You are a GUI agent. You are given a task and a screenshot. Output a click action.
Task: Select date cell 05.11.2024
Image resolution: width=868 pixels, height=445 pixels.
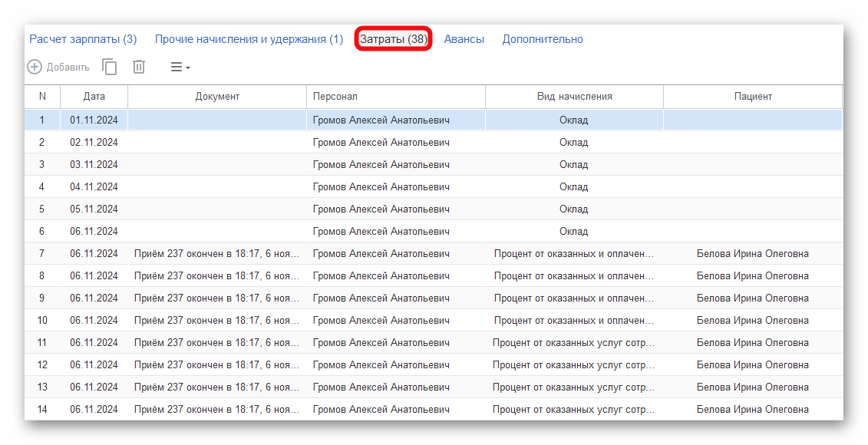tap(94, 209)
